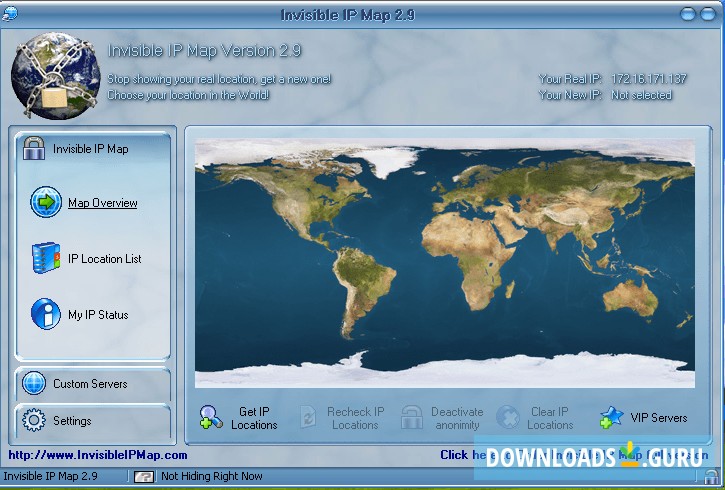Image resolution: width=725 pixels, height=490 pixels.
Task: Click the gear icon for Settings
Action: 34,420
